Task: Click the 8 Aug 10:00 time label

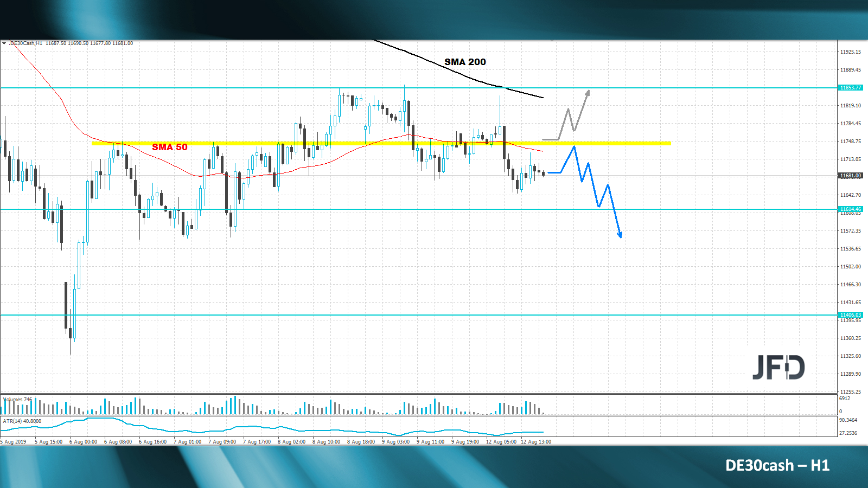Action: 327,442
